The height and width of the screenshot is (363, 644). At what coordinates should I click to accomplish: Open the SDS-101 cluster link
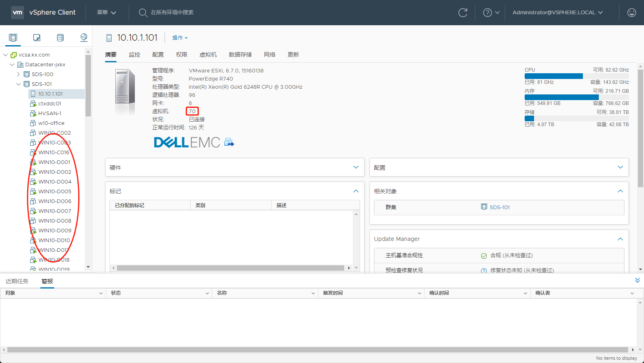(499, 207)
